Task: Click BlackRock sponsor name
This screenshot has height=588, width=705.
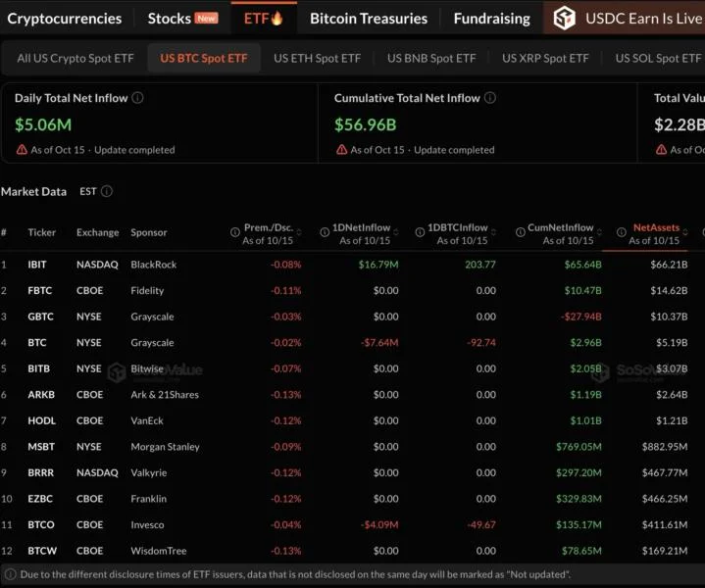Action: (154, 265)
